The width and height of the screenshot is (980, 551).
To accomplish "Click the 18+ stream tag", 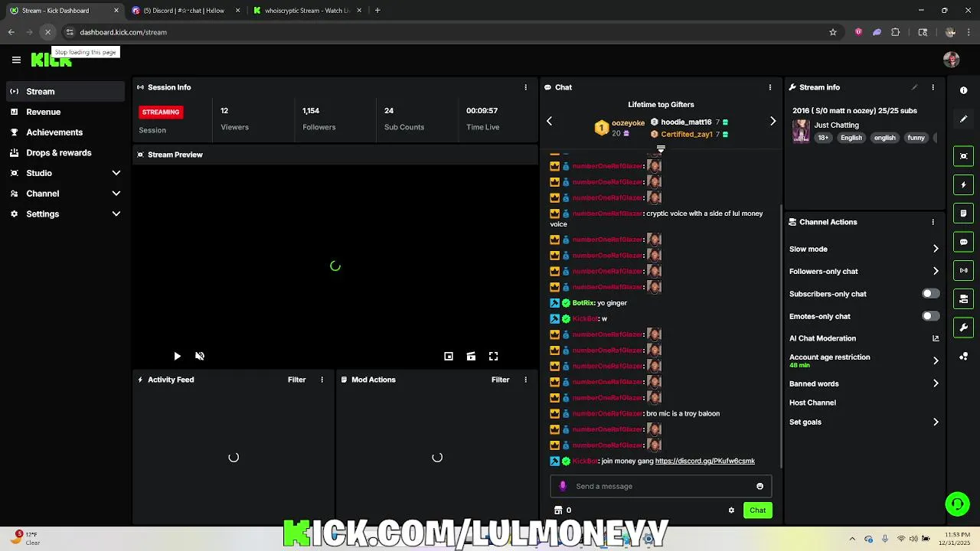I will click(x=823, y=138).
